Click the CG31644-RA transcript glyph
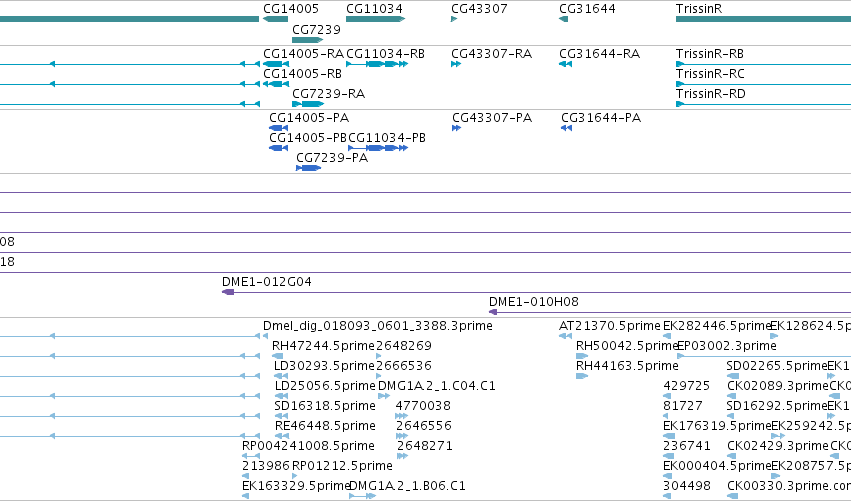 coord(565,64)
